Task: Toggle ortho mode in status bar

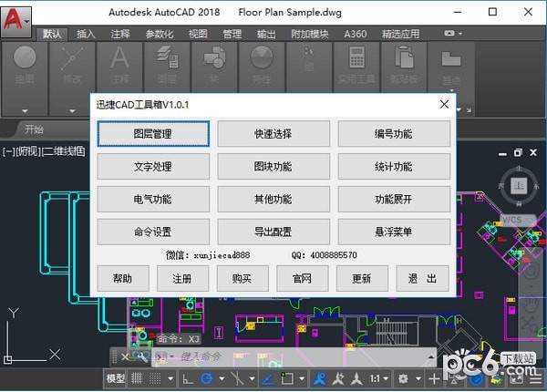Action: pyautogui.click(x=187, y=378)
